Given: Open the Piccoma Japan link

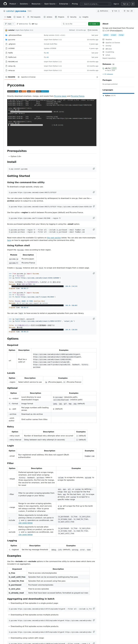Looking at the screenshot, I should [60, 96].
